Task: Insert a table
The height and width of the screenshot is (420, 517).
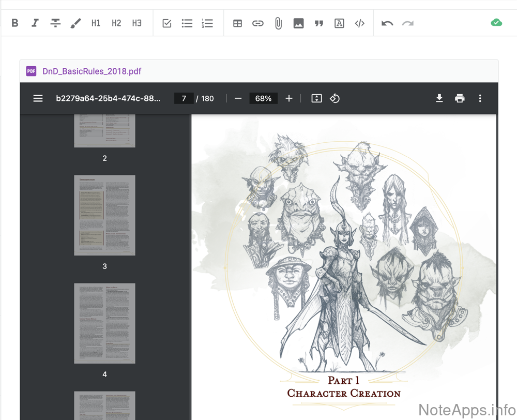Action: point(237,23)
